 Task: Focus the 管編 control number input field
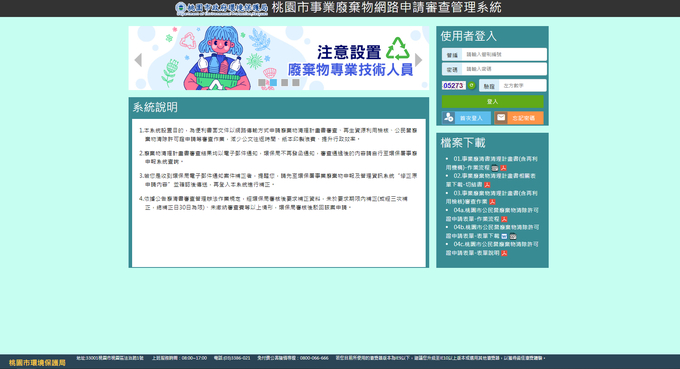pyautogui.click(x=504, y=55)
